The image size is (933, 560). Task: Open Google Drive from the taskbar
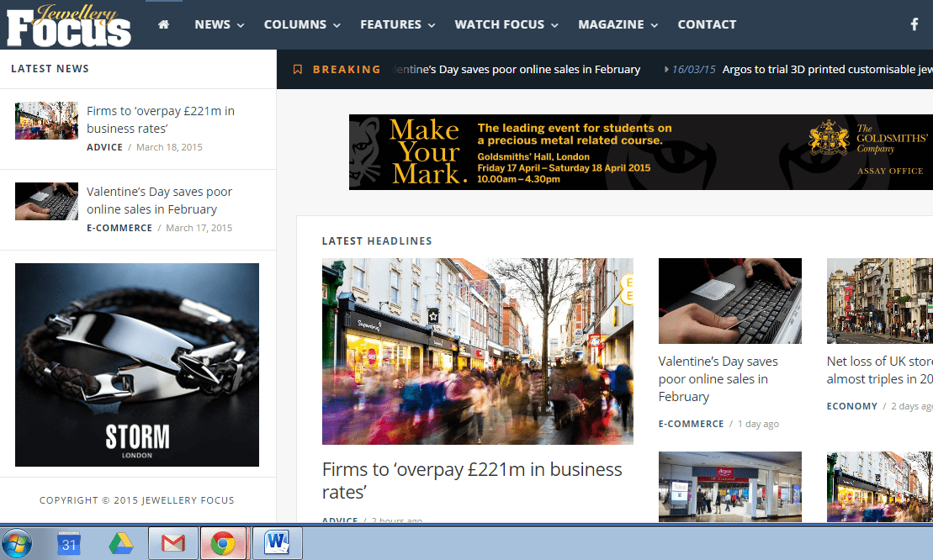pyautogui.click(x=120, y=542)
